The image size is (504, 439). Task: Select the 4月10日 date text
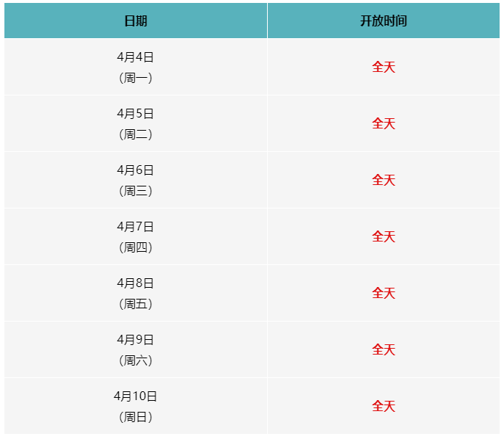click(x=136, y=396)
